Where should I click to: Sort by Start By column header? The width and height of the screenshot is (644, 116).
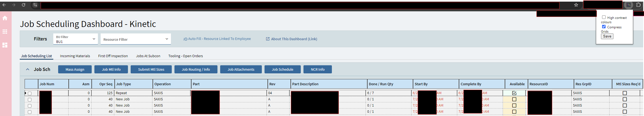436,84
